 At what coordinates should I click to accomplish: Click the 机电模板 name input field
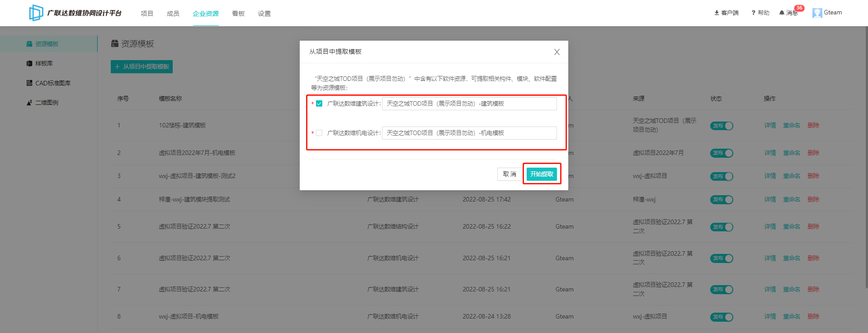469,133
